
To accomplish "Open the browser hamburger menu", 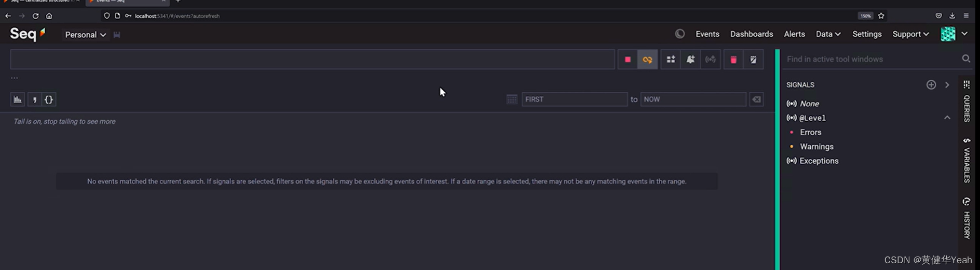I will click(x=966, y=16).
